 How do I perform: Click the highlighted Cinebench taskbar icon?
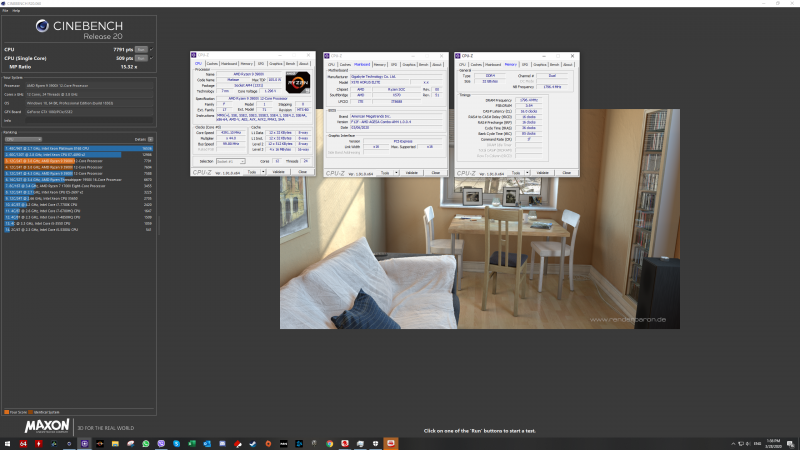pos(85,443)
